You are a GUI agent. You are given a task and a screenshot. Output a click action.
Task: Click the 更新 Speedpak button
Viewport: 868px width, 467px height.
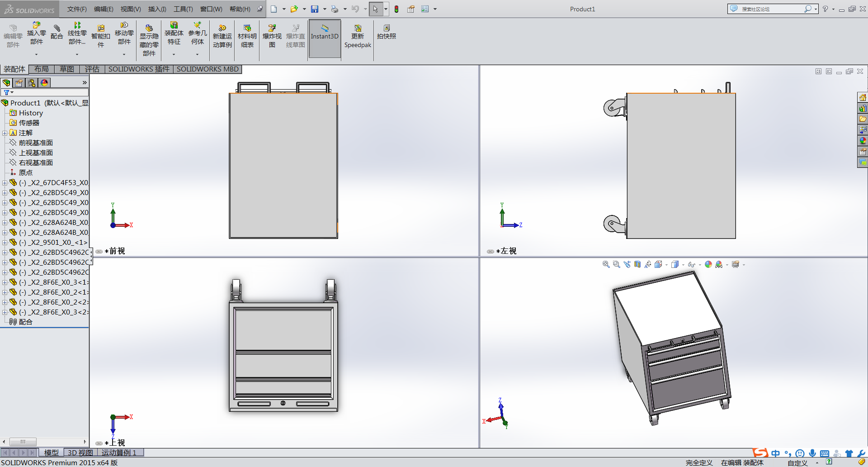(358, 37)
